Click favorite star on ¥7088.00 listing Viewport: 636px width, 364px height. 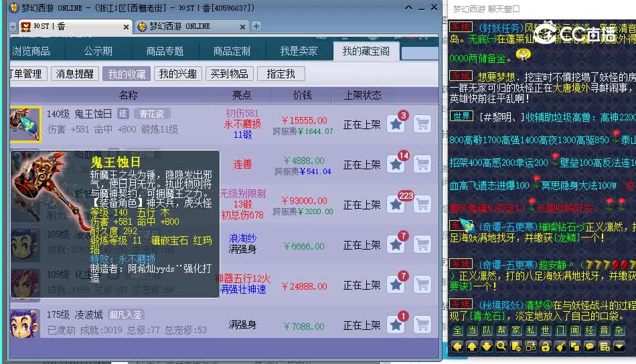pyautogui.click(x=396, y=325)
